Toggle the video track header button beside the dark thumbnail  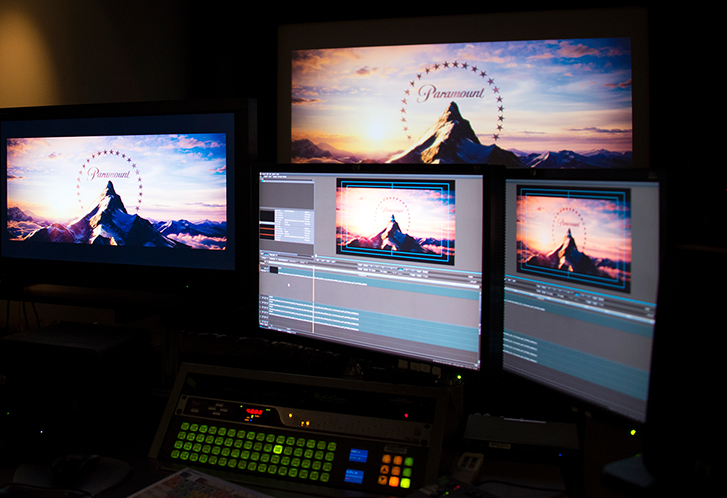(264, 269)
